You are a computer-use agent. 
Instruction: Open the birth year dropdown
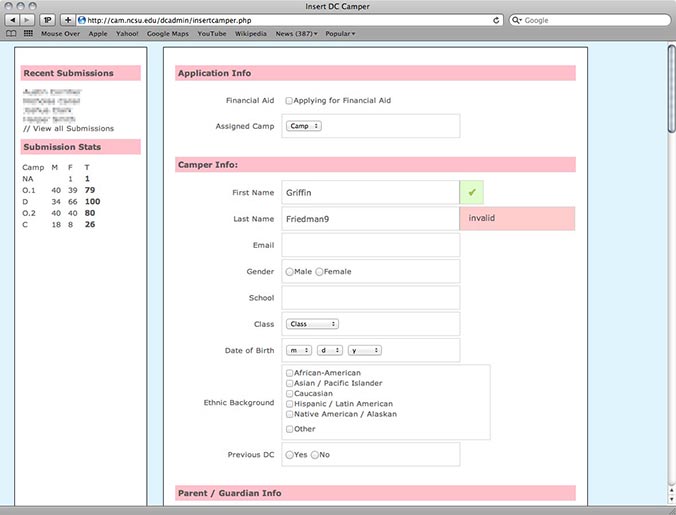click(364, 350)
